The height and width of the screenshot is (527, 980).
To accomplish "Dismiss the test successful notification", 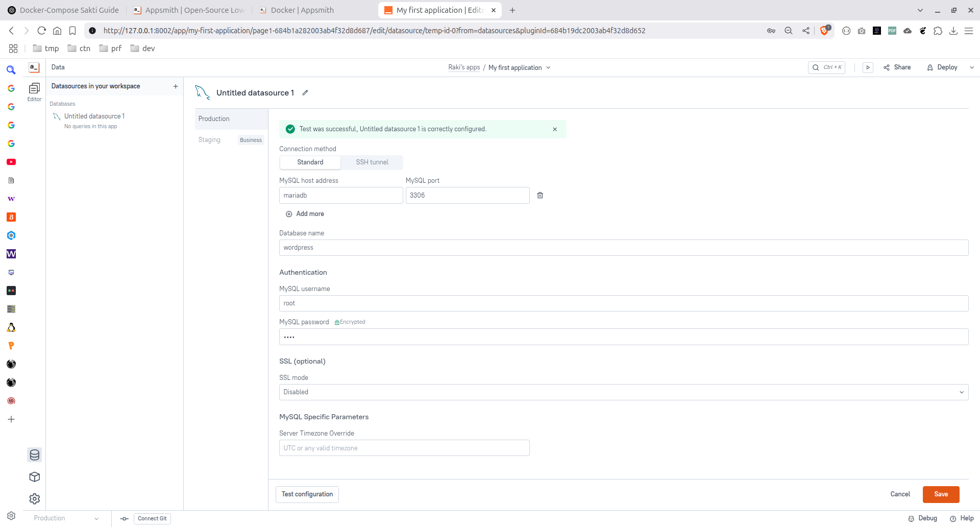I will 555,129.
